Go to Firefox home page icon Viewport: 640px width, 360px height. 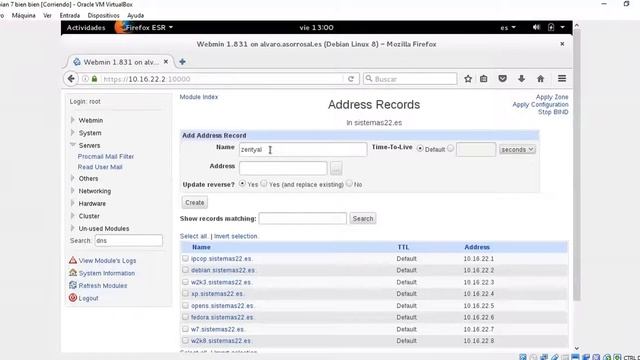pos(540,79)
